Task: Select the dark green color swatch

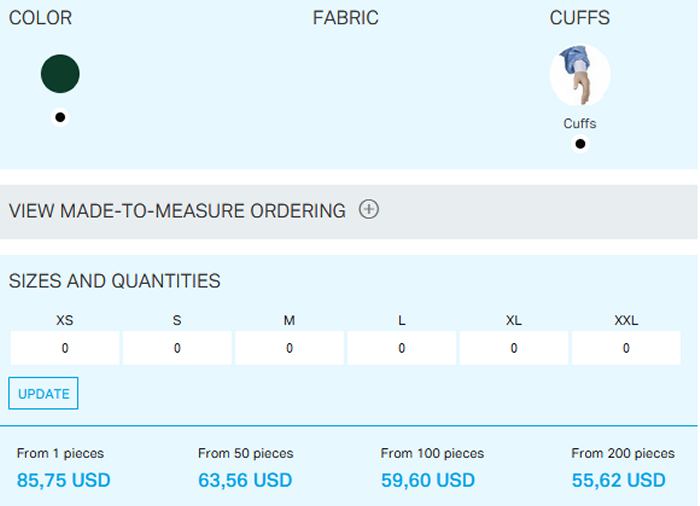Action: [60, 74]
